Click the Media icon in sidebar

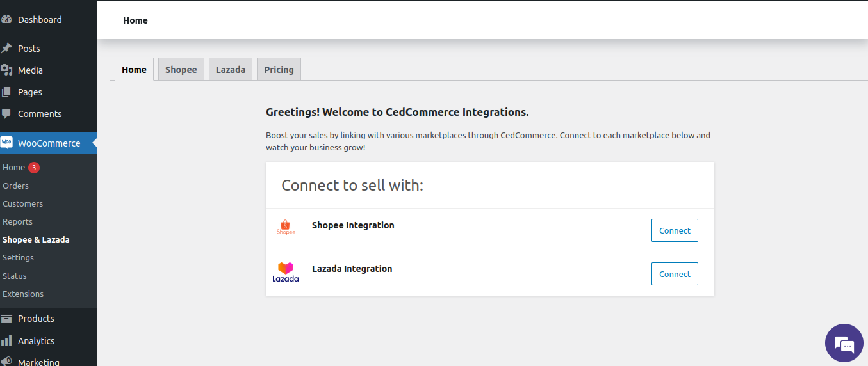(x=6, y=70)
